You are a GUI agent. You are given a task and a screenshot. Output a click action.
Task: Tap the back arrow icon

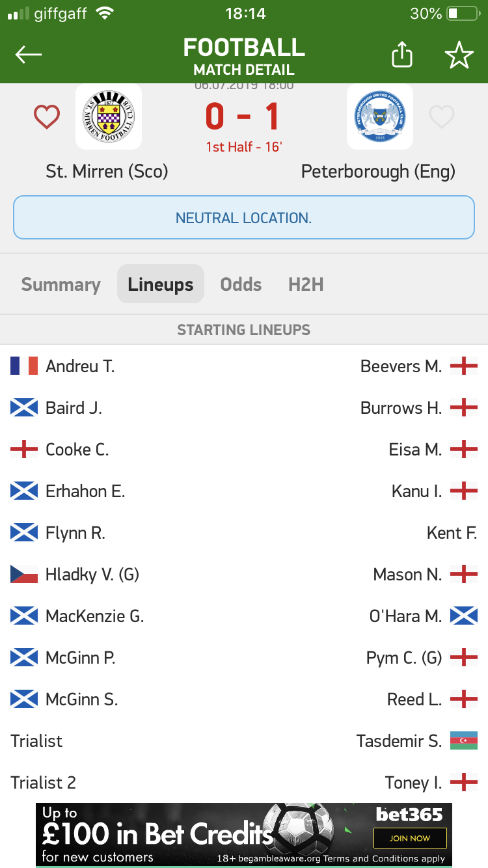[28, 55]
